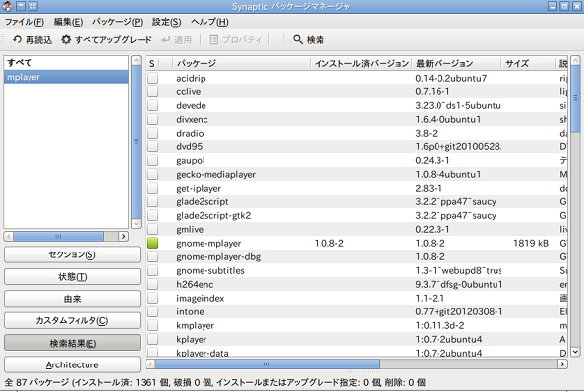The image size is (584, 392).
Task: Click the Apply (適用) toolbar button
Action: [177, 40]
